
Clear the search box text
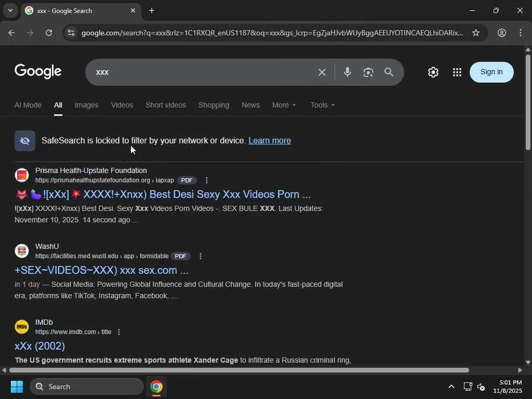322,72
